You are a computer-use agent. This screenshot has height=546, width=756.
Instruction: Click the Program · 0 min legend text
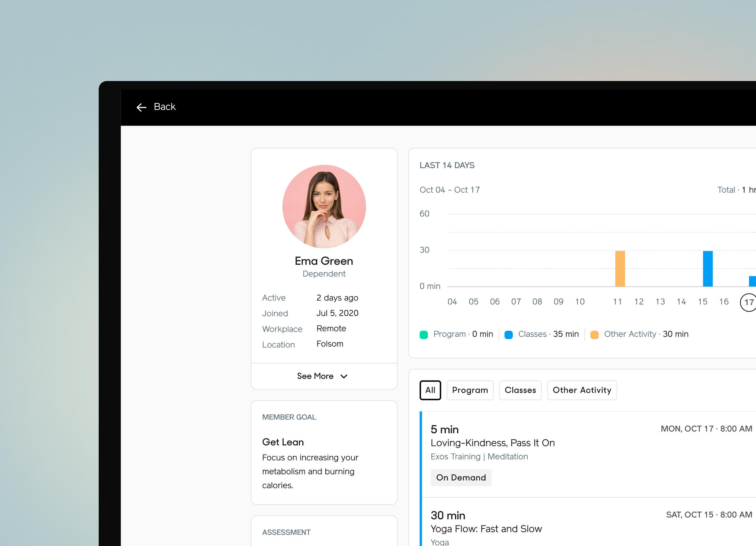(463, 334)
